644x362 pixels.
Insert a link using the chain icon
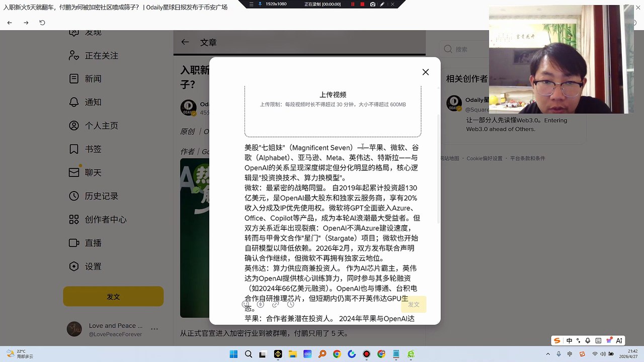tap(275, 304)
